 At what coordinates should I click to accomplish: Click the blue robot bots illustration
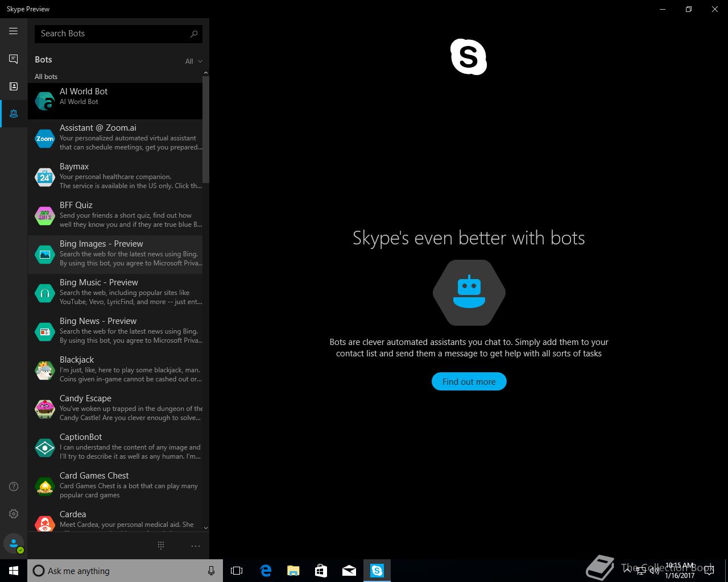click(x=469, y=293)
